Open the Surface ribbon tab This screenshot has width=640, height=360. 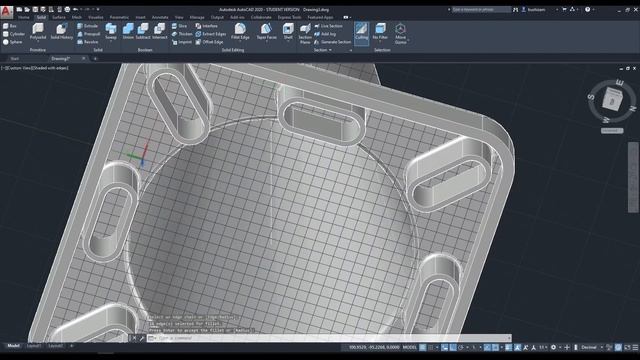[x=59, y=17]
